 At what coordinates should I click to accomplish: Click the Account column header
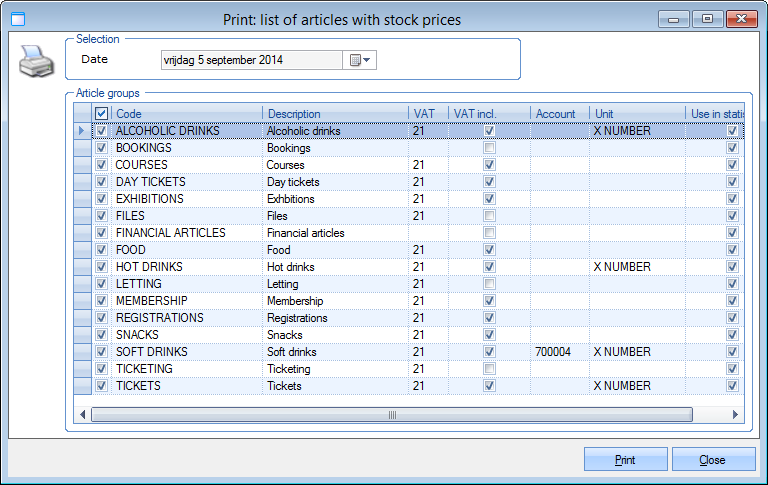pyautogui.click(x=558, y=114)
